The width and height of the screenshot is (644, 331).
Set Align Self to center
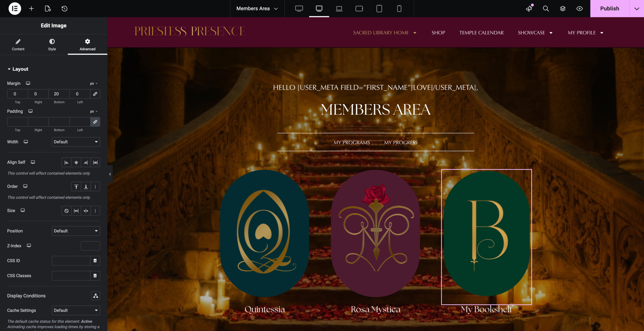pos(76,162)
